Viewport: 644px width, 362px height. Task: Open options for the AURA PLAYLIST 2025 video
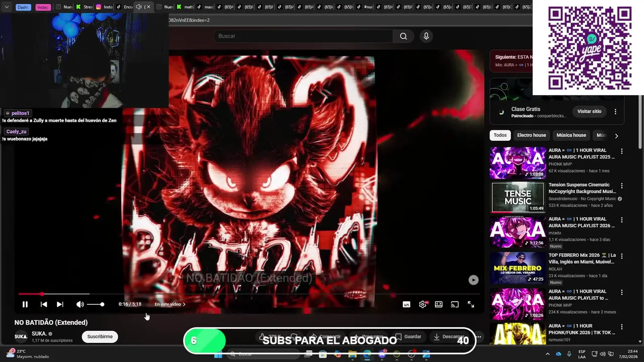pos(622,151)
